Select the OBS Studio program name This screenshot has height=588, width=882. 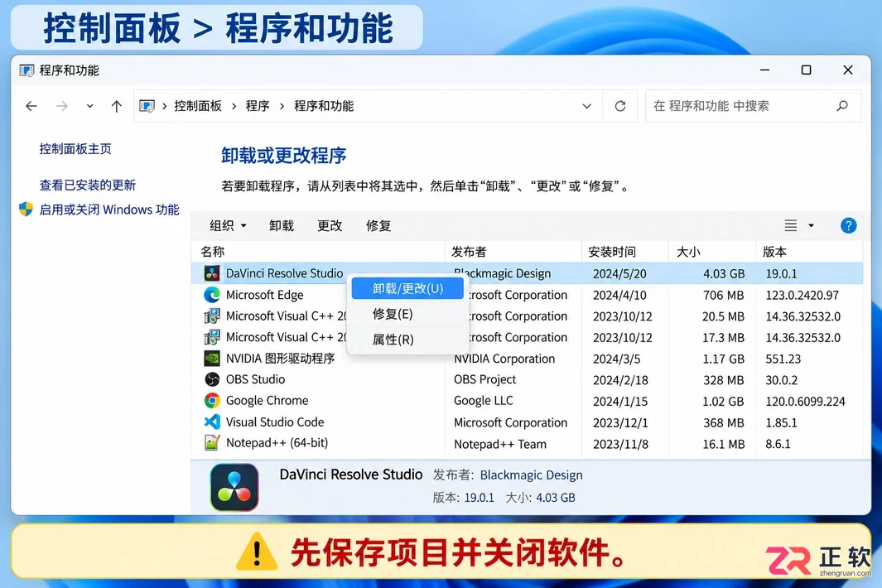click(x=255, y=379)
